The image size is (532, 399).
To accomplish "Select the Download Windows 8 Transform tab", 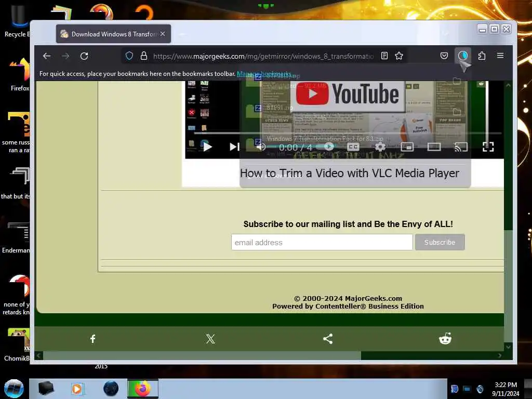I will point(113,34).
